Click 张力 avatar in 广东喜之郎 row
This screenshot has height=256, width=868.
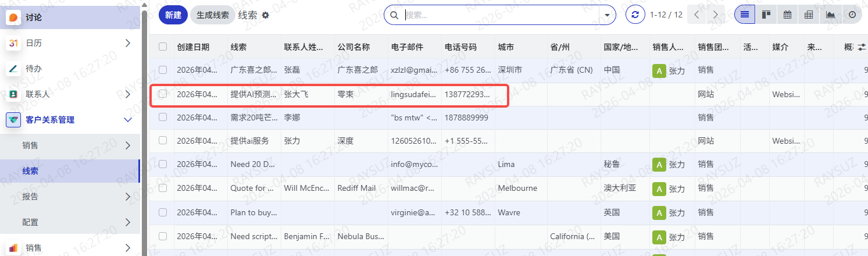pyautogui.click(x=659, y=70)
